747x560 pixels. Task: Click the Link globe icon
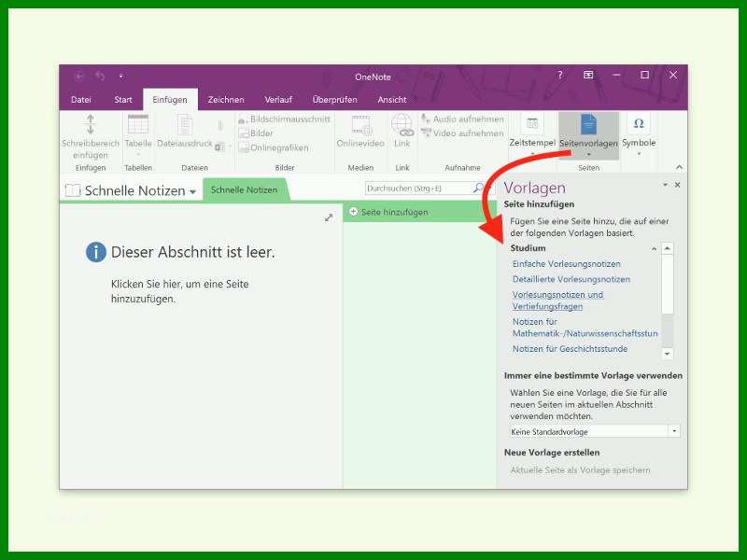(x=402, y=125)
